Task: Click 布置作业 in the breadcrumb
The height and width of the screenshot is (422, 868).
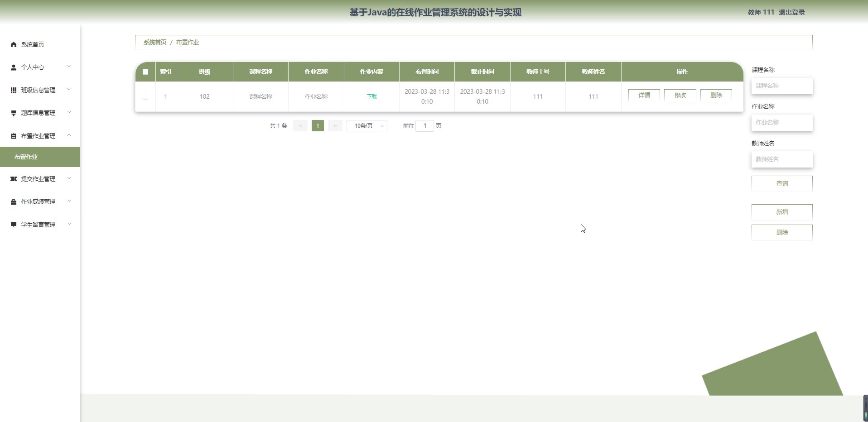Action: (188, 42)
